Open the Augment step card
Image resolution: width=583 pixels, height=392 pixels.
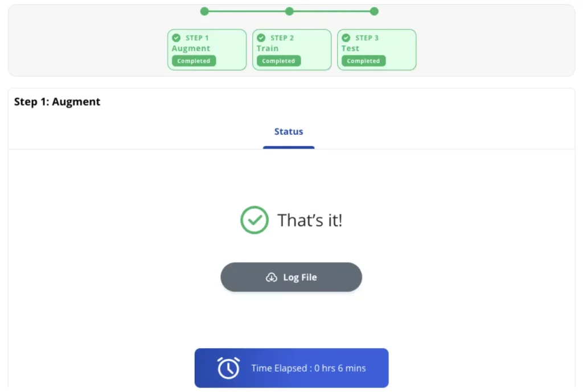pos(207,49)
